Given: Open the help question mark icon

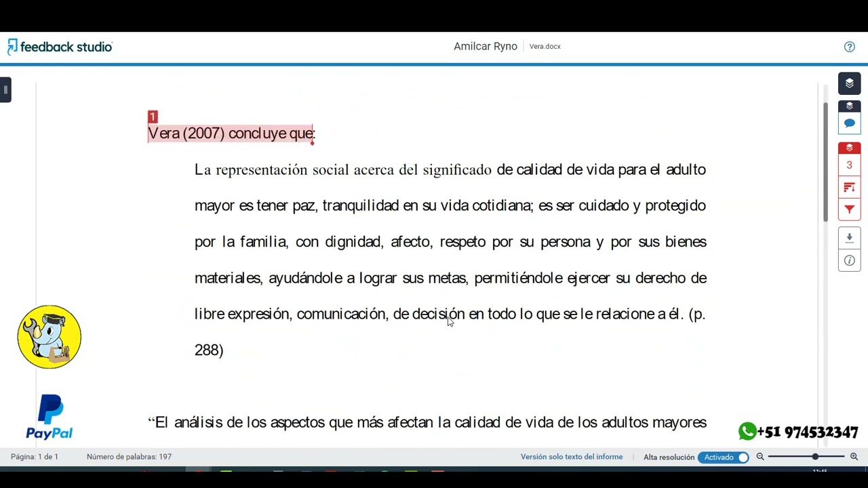Looking at the screenshot, I should click(x=849, y=47).
